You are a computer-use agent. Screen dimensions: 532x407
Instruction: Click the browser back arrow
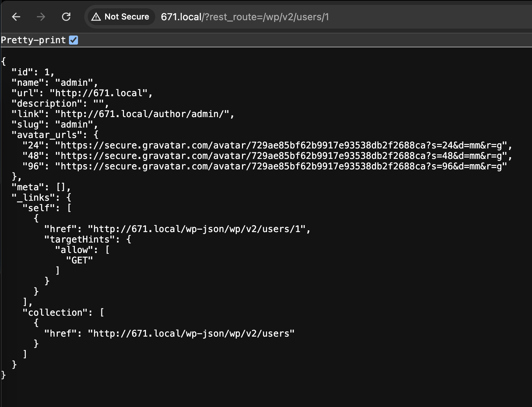point(16,17)
